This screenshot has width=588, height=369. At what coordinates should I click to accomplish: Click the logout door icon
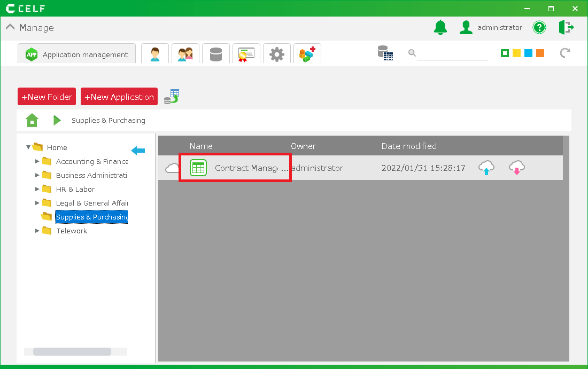click(x=566, y=27)
